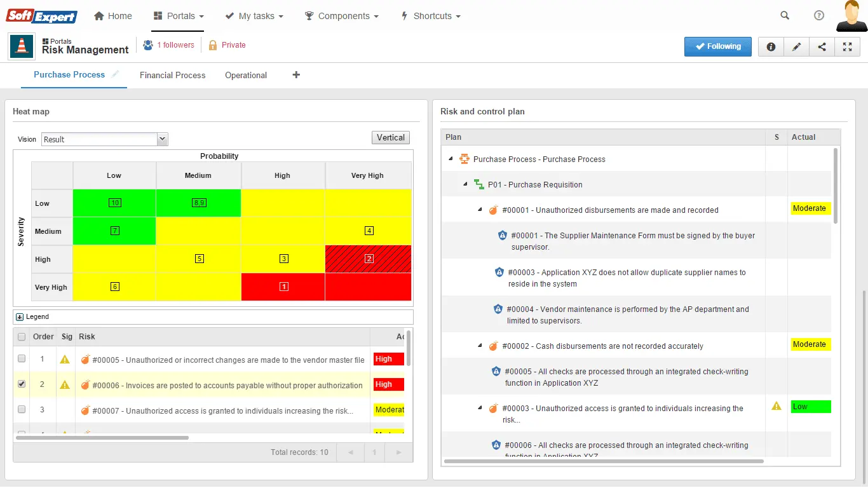Screen dimensions: 868x488
Task: Click the user avatar picture
Action: tap(851, 16)
